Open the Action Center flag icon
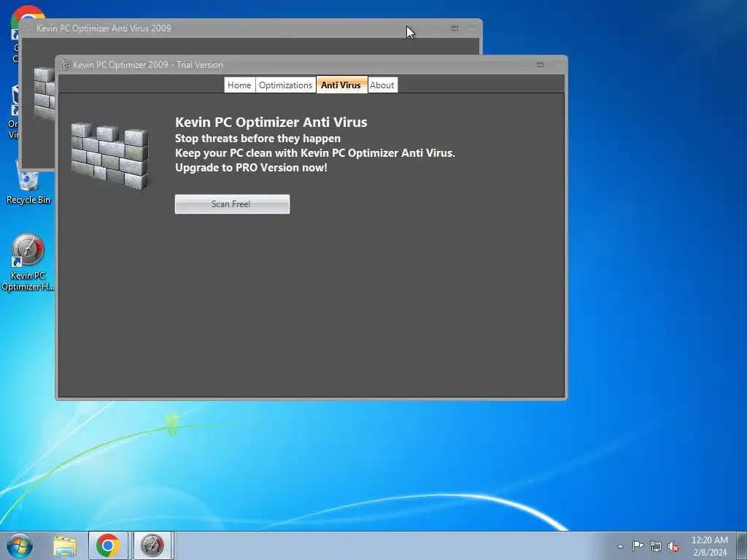Screen dimensions: 747x560 [638, 546]
